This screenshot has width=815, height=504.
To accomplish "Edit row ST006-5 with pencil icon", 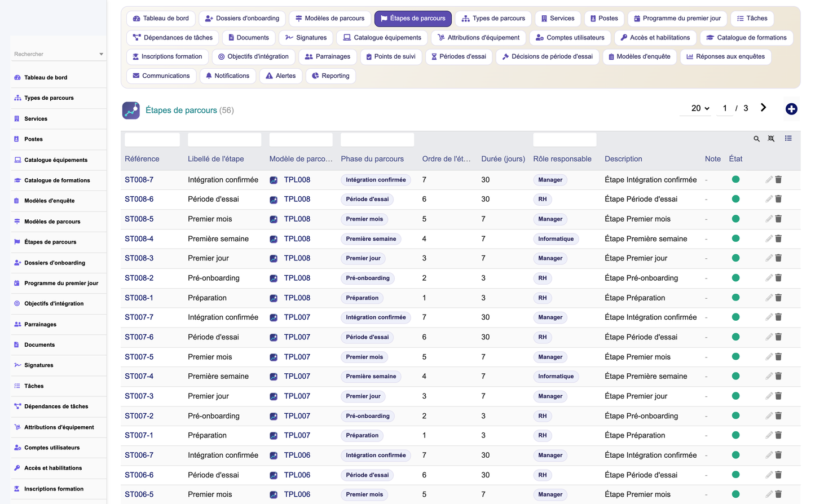I will click(x=769, y=494).
